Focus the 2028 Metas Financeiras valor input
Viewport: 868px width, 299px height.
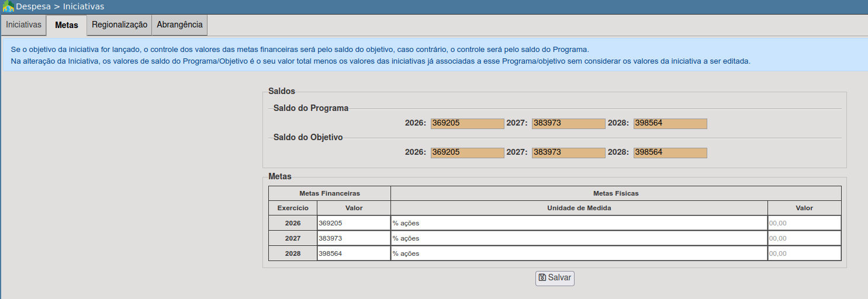pyautogui.click(x=354, y=253)
